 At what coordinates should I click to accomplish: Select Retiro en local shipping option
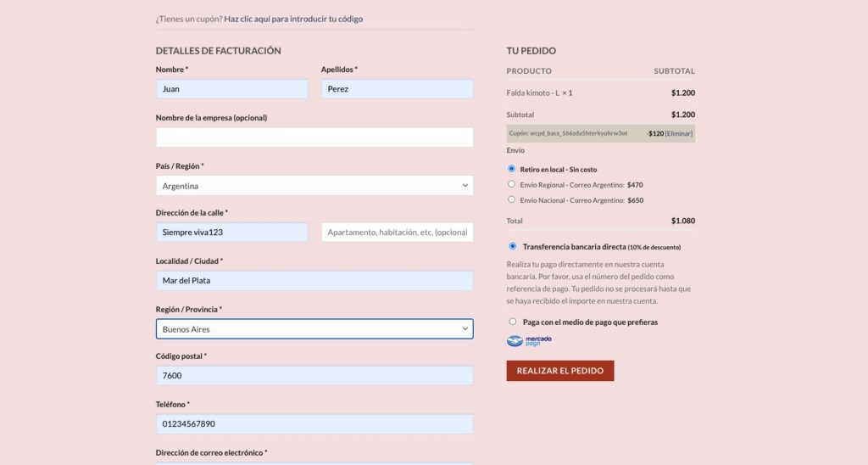(x=511, y=169)
